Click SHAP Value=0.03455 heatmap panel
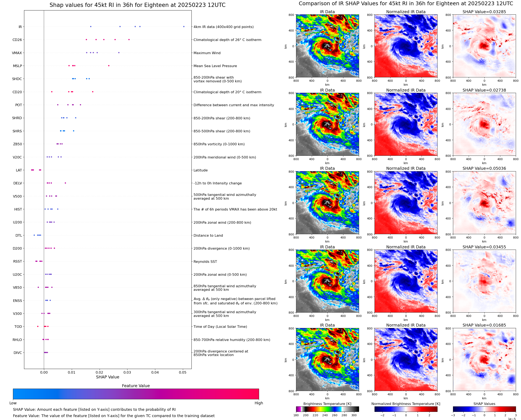The height and width of the screenshot is (420, 521). click(484, 281)
